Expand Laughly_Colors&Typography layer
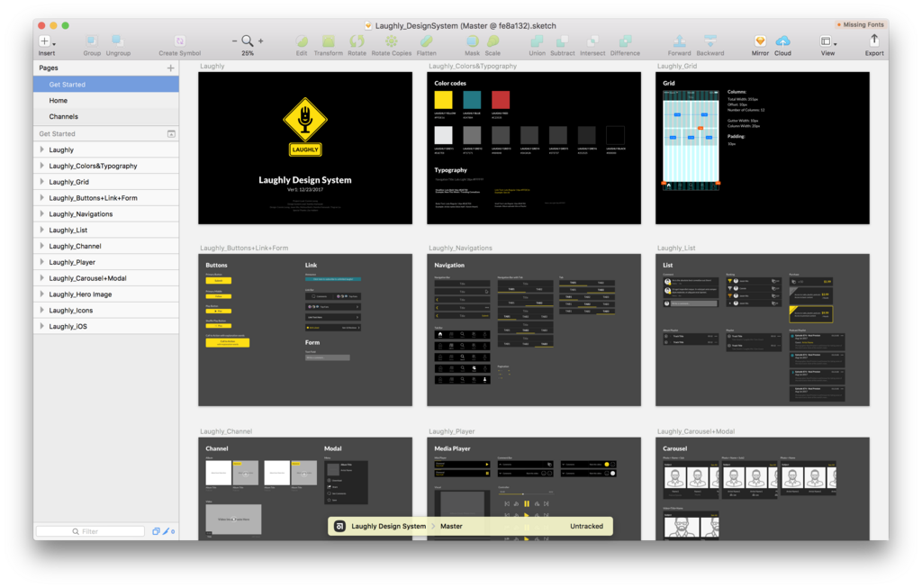The height and width of the screenshot is (588, 922). [41, 166]
